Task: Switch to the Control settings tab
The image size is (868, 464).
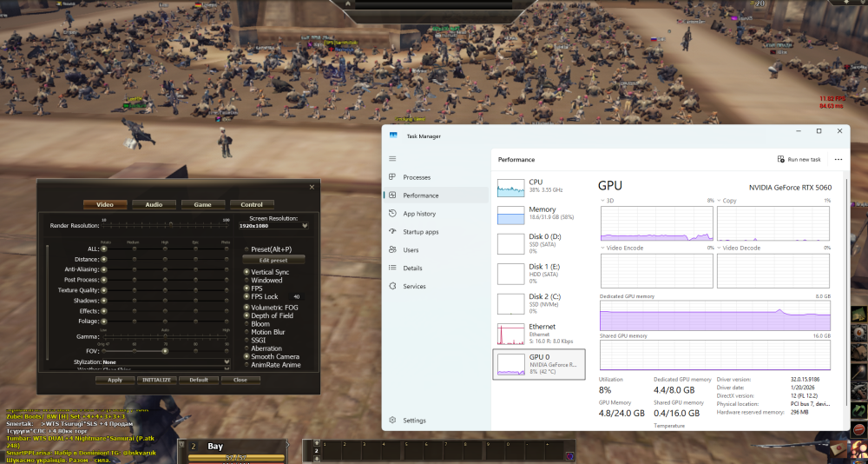Action: click(251, 204)
